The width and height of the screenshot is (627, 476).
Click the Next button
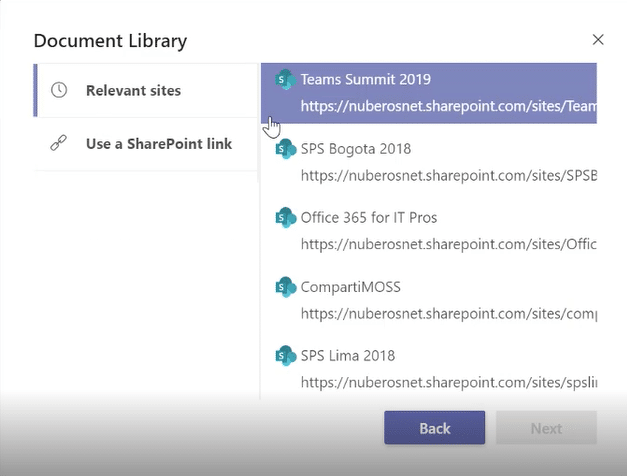(x=546, y=428)
